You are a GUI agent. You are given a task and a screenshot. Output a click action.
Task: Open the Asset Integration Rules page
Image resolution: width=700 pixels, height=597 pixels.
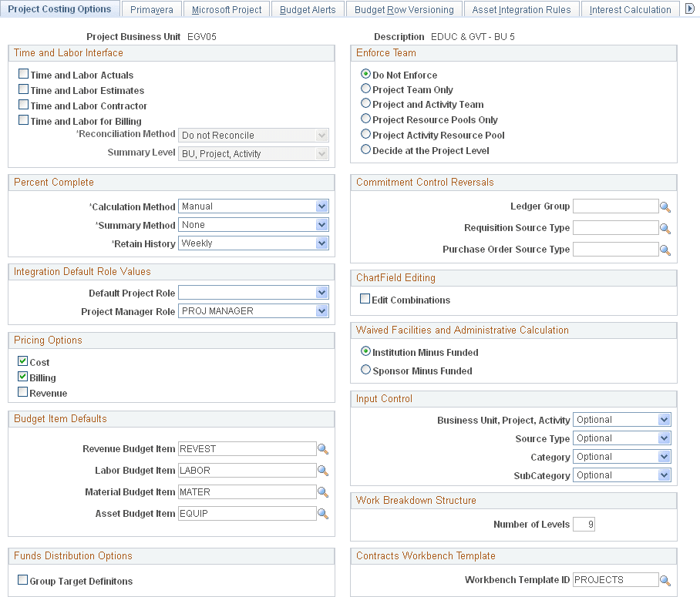(521, 8)
